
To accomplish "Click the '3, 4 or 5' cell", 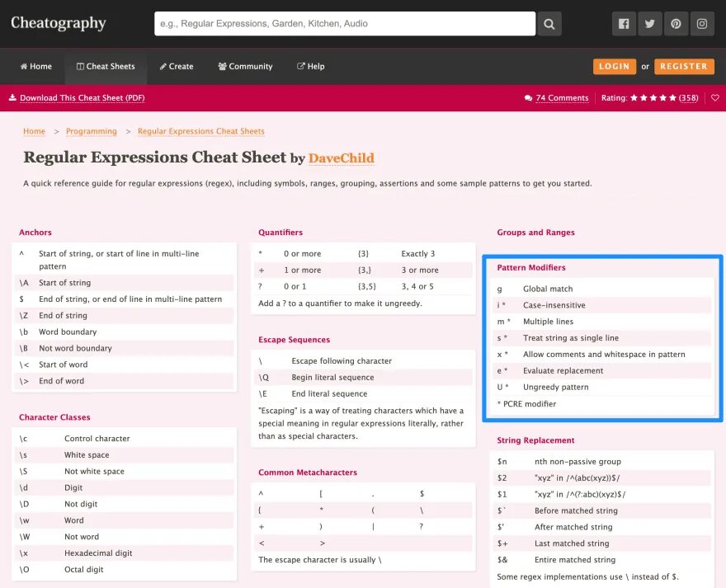I will coord(417,287).
